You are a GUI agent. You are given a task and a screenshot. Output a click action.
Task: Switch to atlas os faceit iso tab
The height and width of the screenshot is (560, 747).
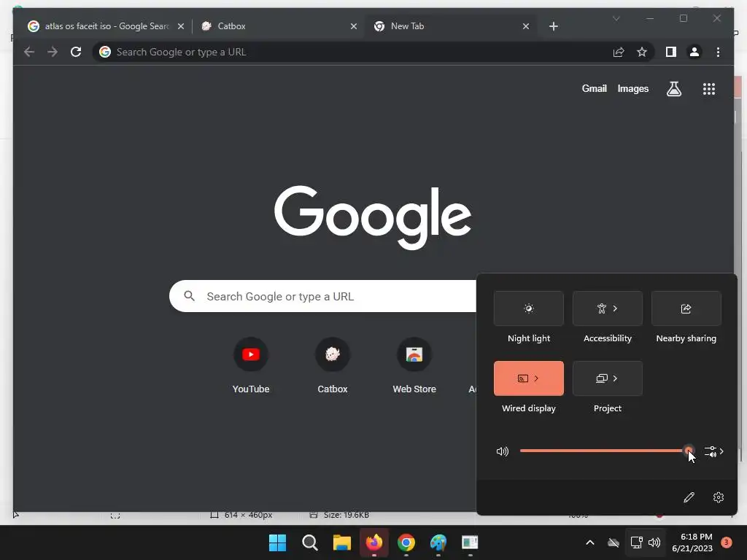[x=106, y=26]
